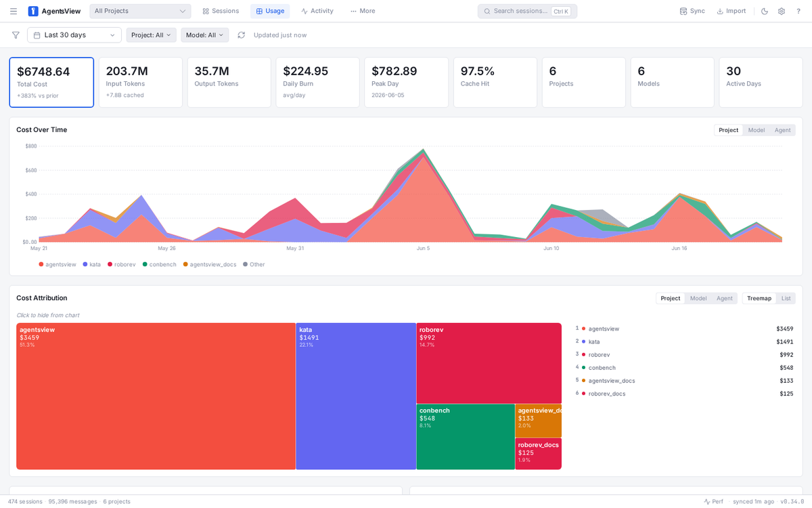The width and height of the screenshot is (812, 508).
Task: Click the Updated just now label
Action: [x=280, y=35]
